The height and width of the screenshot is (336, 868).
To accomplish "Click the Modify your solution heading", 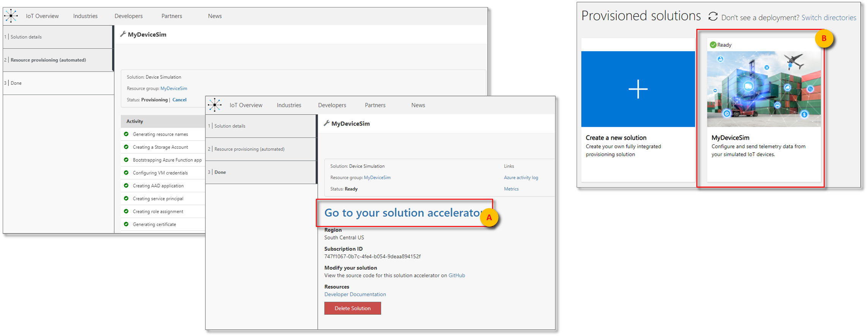I will (x=350, y=268).
